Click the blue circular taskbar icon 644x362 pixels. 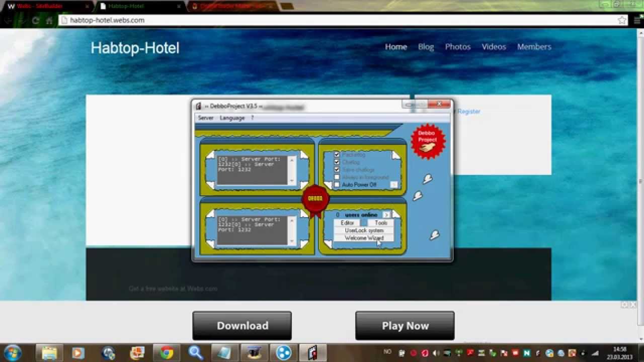click(284, 353)
